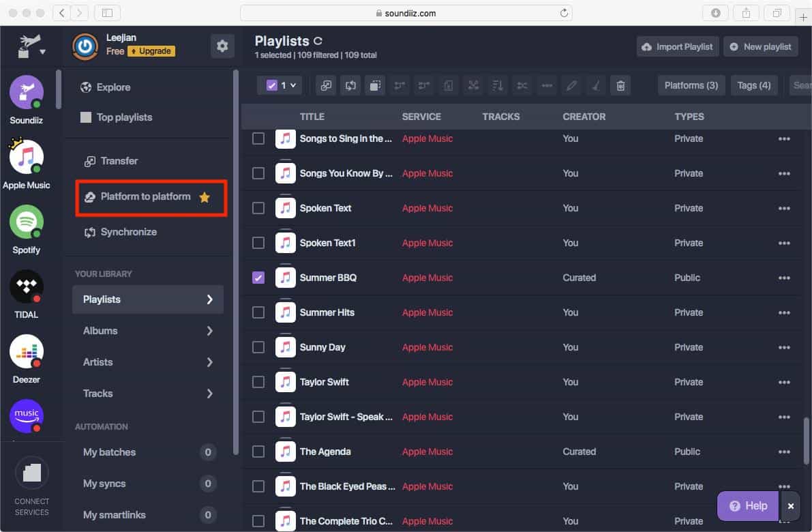This screenshot has height=532, width=812.
Task: Click the transfer icon in the toolbar
Action: pos(327,85)
